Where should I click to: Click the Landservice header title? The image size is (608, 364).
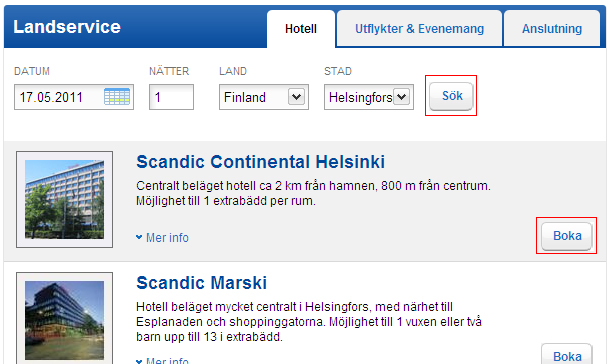(67, 27)
